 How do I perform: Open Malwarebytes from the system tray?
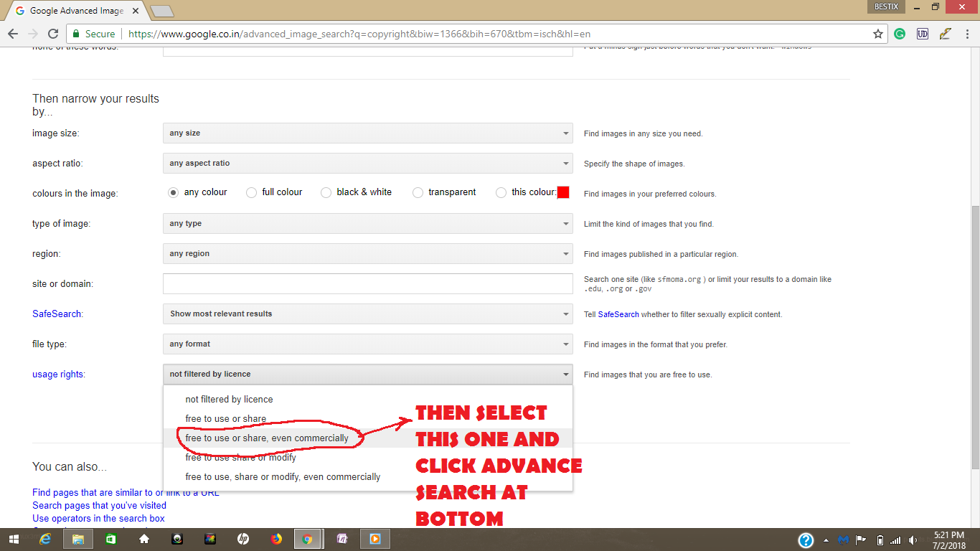point(844,540)
